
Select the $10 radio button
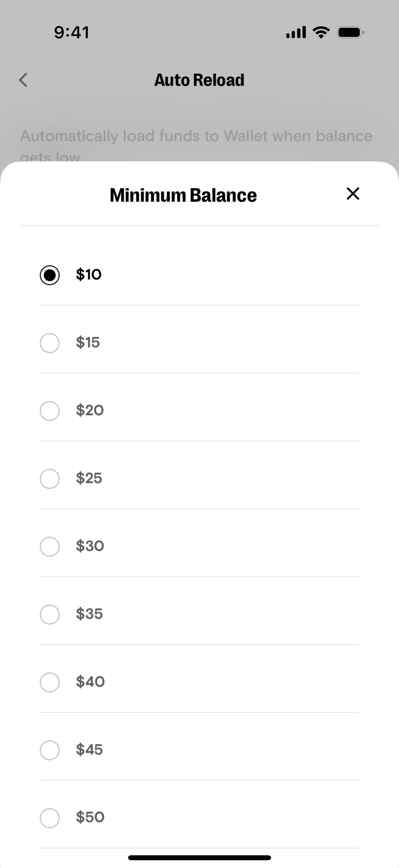pos(50,275)
